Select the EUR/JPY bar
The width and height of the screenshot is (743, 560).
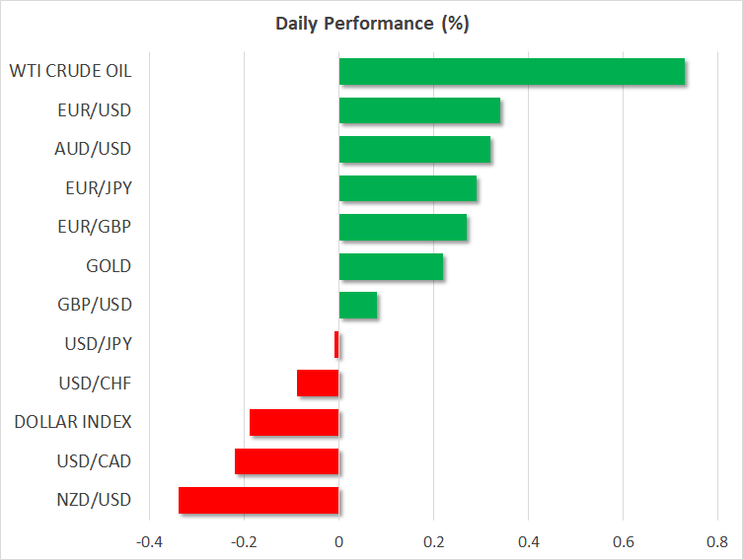(x=408, y=188)
